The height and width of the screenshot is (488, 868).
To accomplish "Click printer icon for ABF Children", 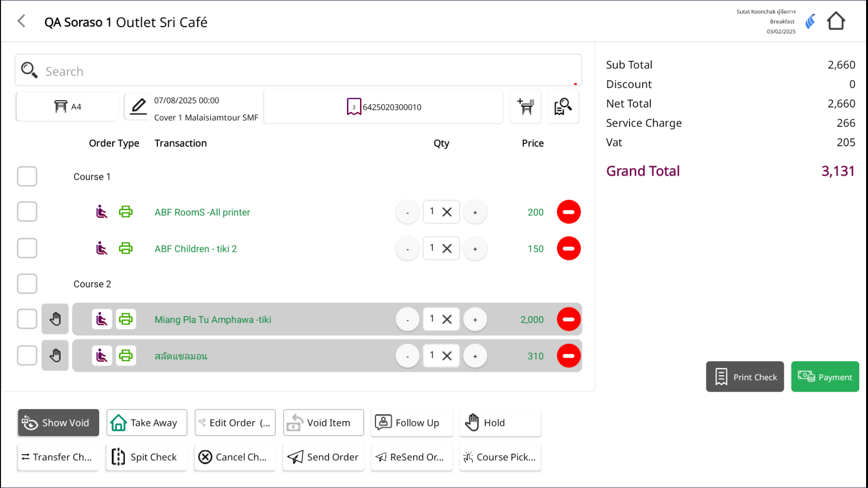I will click(x=126, y=249).
